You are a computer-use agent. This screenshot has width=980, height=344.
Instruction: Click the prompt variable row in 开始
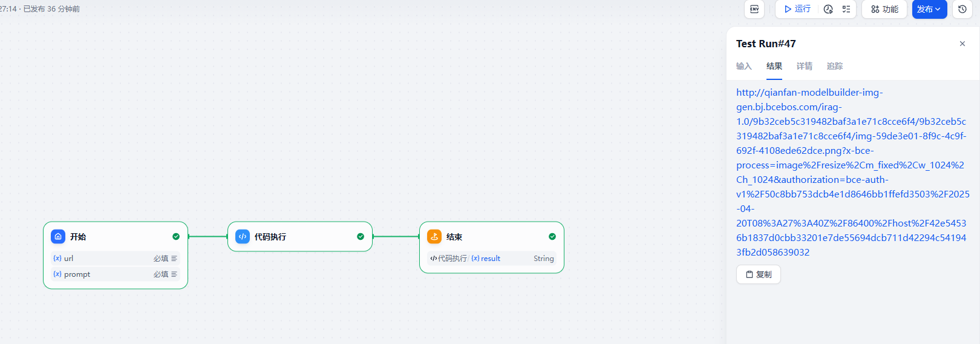115,274
